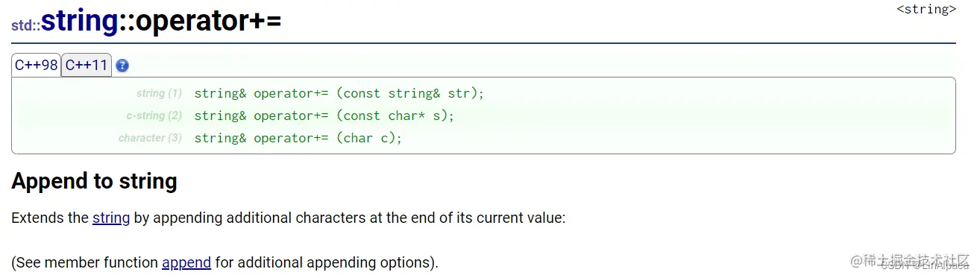980x278 pixels.
Task: Click the "Append to string" heading
Action: click(94, 181)
